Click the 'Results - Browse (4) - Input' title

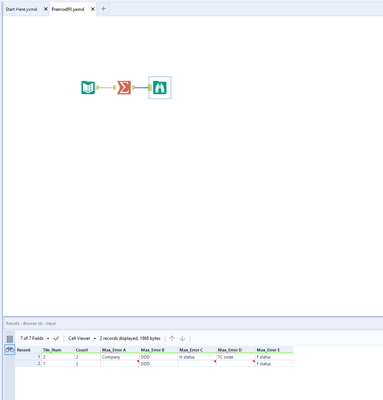(x=31, y=323)
